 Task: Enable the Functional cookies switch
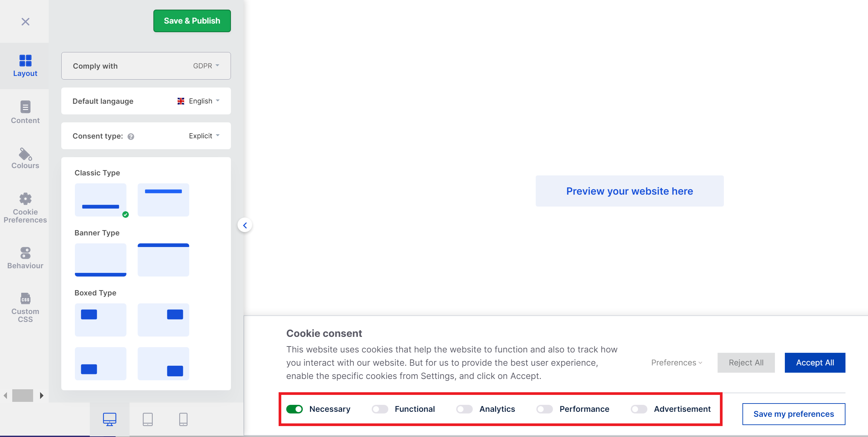(x=380, y=409)
